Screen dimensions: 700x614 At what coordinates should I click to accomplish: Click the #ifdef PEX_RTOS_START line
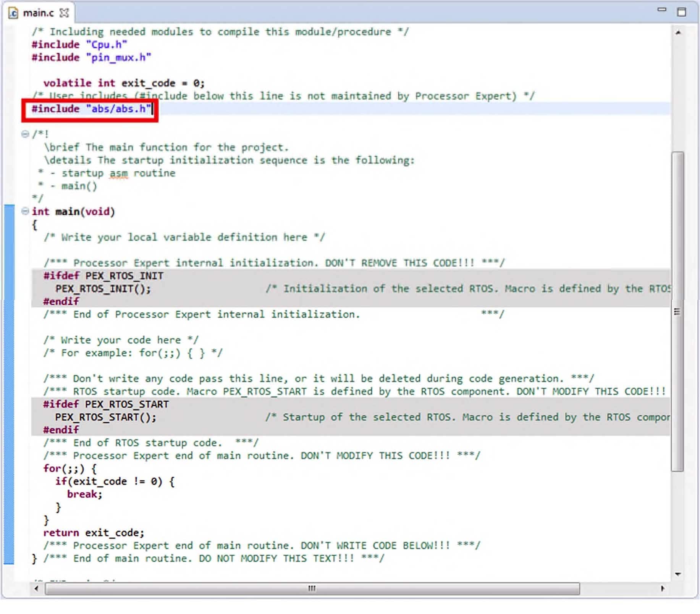coord(106,404)
